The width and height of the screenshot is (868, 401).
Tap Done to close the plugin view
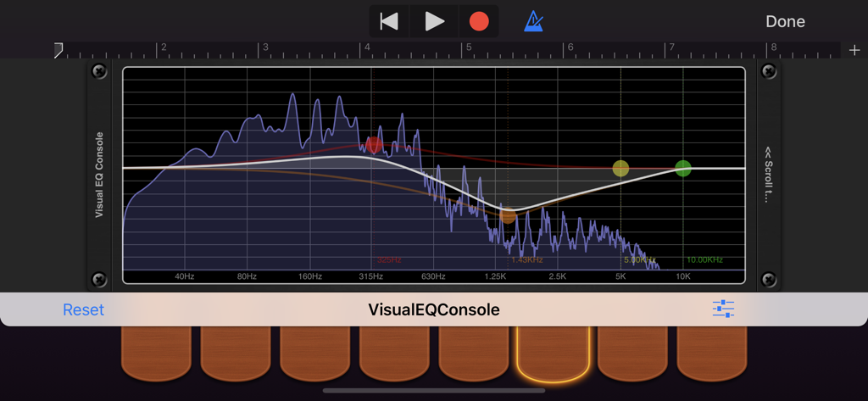(x=785, y=21)
